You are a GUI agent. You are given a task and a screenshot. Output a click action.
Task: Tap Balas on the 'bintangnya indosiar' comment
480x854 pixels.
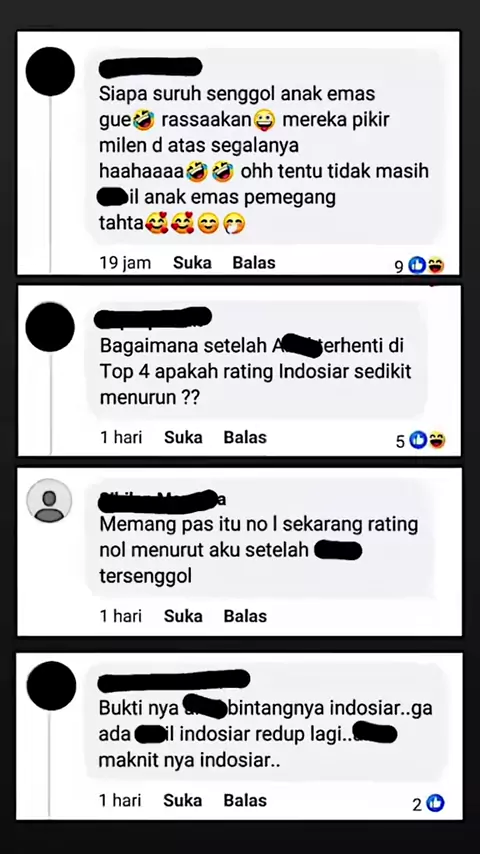coord(245,800)
